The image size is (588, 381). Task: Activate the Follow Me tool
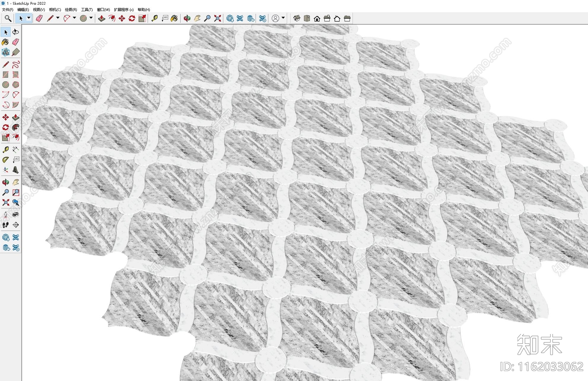point(15,127)
